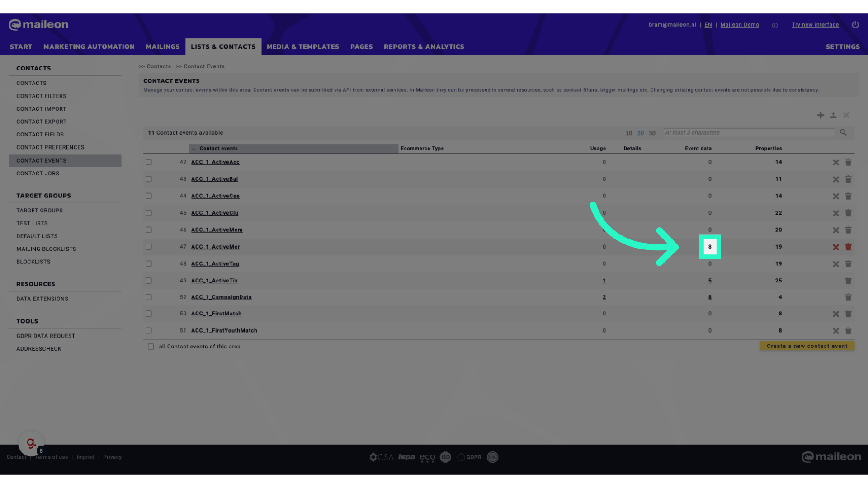The width and height of the screenshot is (868, 488).
Task: Open the ACC_1_FirstMatch event link
Action: tap(216, 314)
